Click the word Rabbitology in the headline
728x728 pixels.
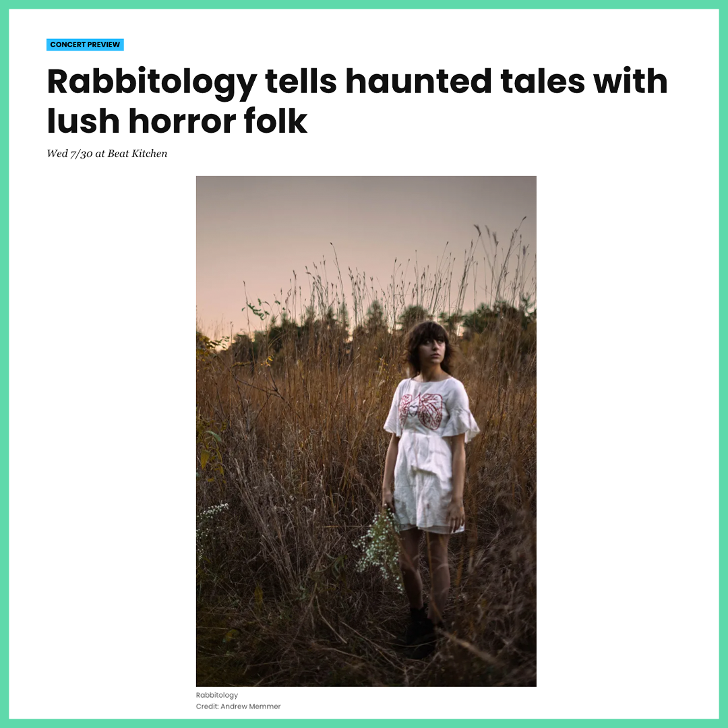tap(152, 83)
